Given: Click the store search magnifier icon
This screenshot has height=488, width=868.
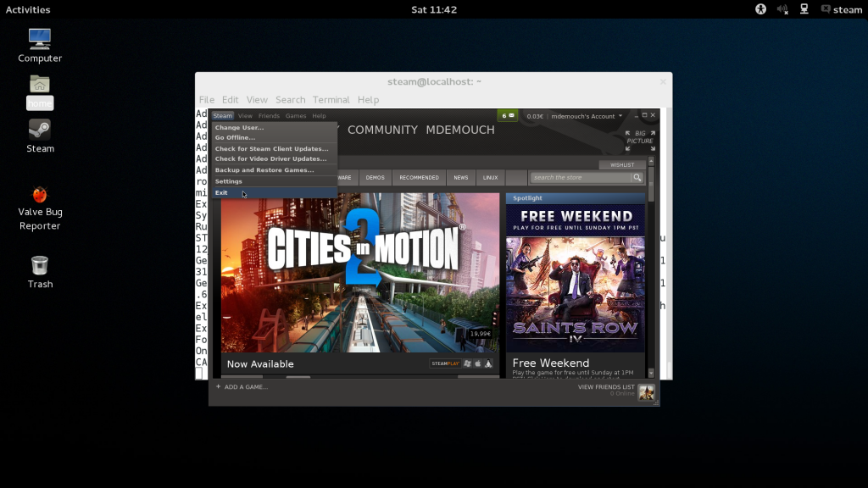Looking at the screenshot, I should click(637, 178).
